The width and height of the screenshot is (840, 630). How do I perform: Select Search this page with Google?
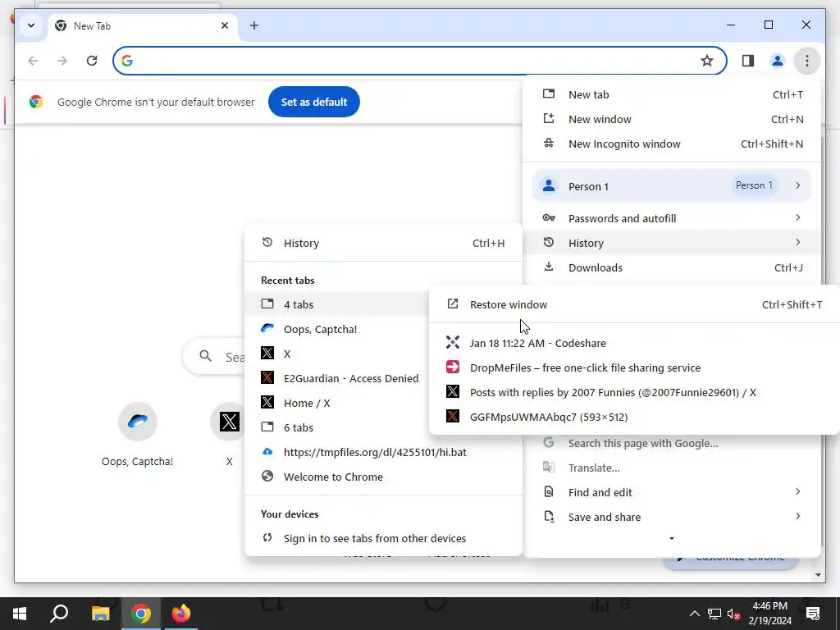point(672,443)
